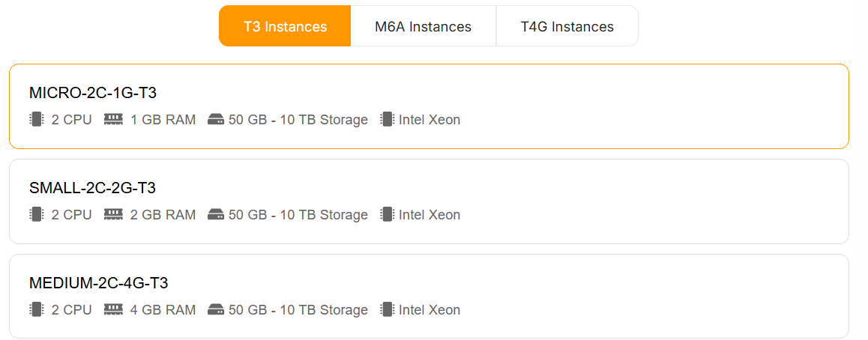Show the T4G Instances tab
The image size is (868, 340).
point(567,26)
